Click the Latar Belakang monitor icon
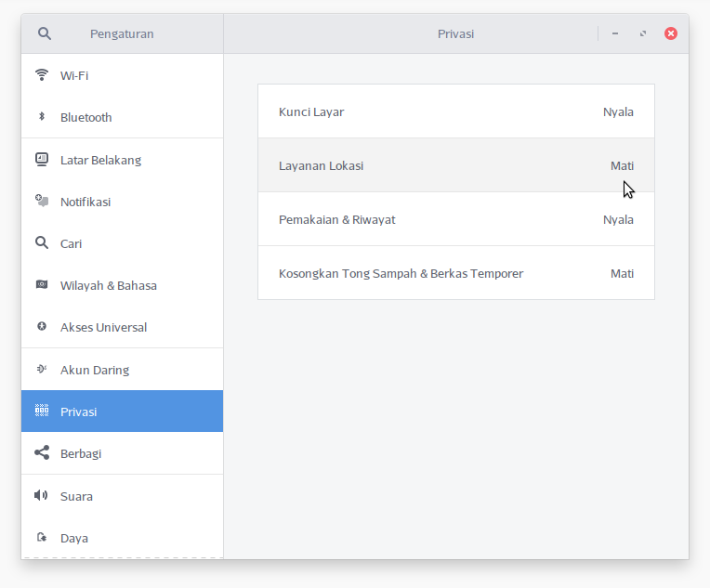This screenshot has height=588, width=710. point(41,160)
